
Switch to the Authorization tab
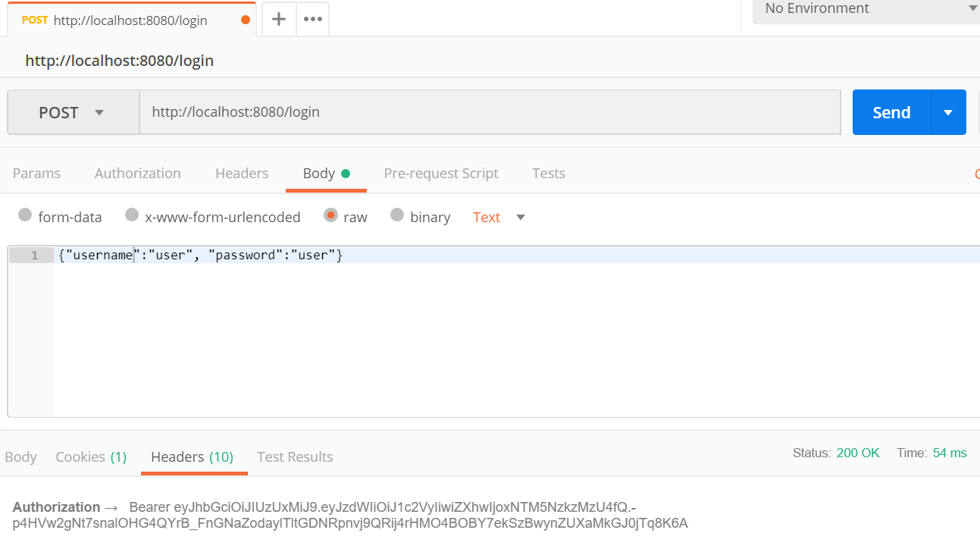tap(137, 173)
